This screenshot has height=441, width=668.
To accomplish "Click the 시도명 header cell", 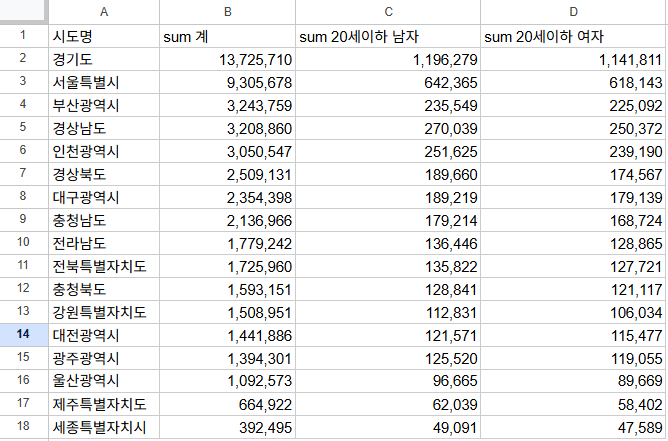I will pyautogui.click(x=104, y=36).
